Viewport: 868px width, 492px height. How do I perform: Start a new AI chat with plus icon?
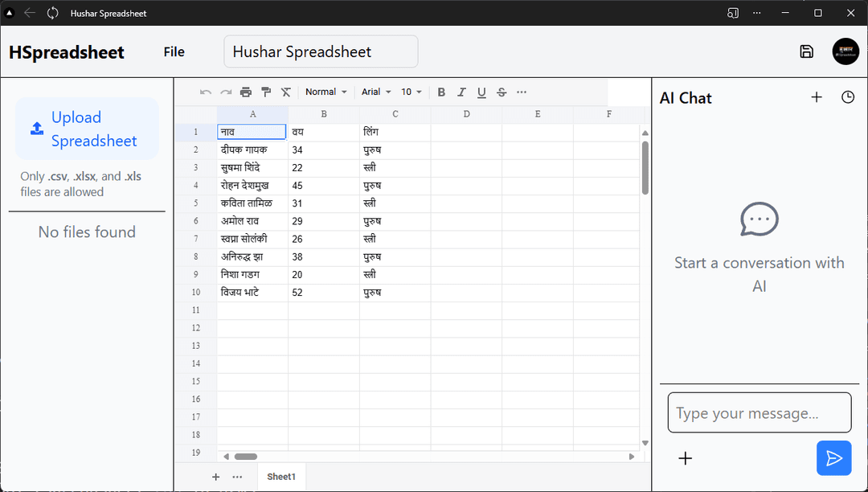(816, 97)
